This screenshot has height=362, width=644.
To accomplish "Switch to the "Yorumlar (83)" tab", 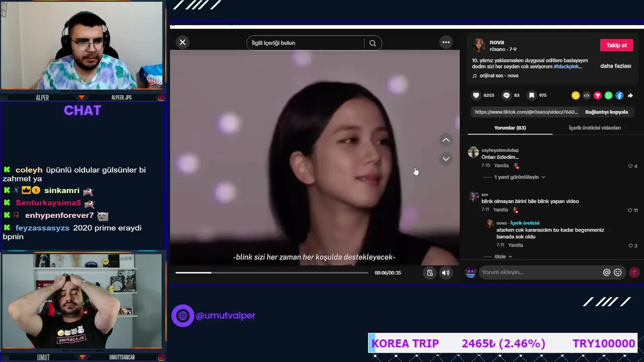I will point(510,128).
